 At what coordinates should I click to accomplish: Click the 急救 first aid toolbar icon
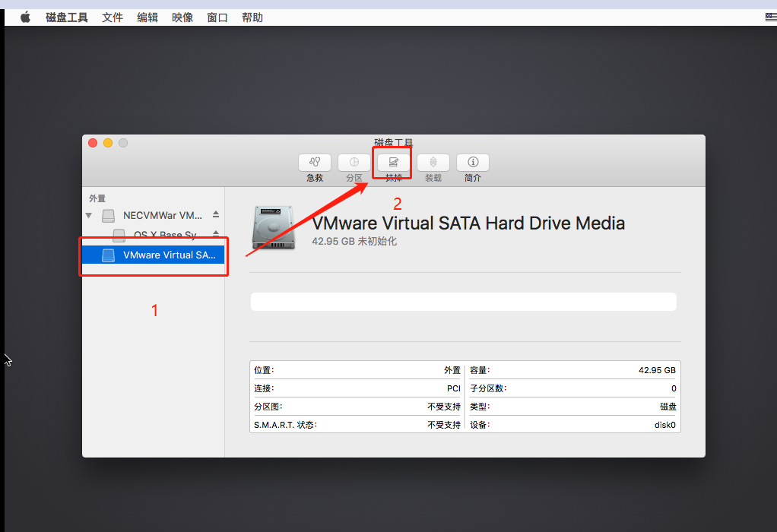(315, 163)
